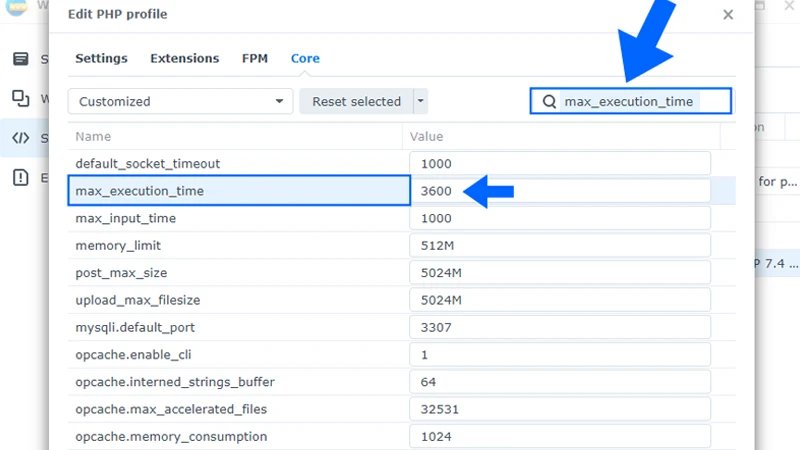Click the memory_limit value field

(x=560, y=245)
